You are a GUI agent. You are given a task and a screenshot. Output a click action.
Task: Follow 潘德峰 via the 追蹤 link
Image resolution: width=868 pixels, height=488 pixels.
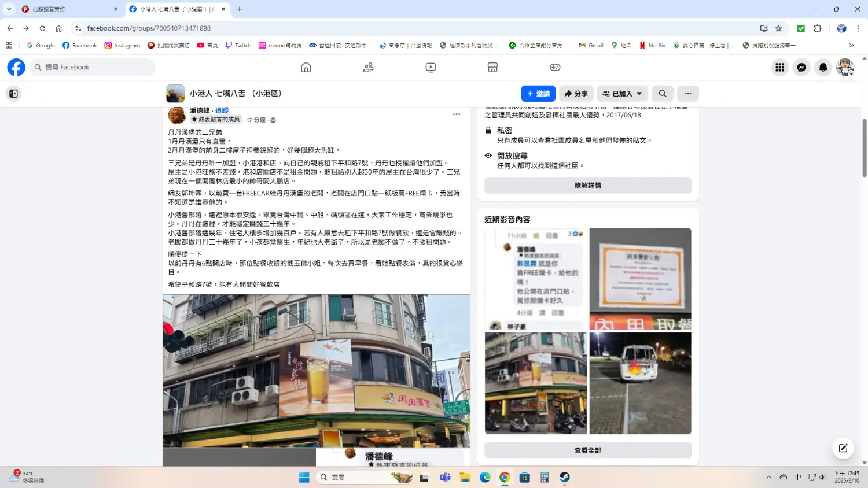tap(222, 110)
